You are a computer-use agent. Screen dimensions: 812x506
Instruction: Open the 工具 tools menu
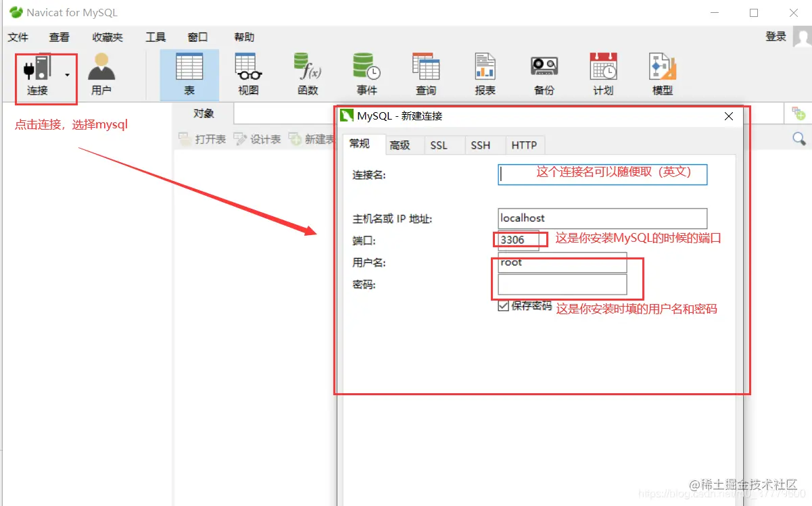point(156,37)
